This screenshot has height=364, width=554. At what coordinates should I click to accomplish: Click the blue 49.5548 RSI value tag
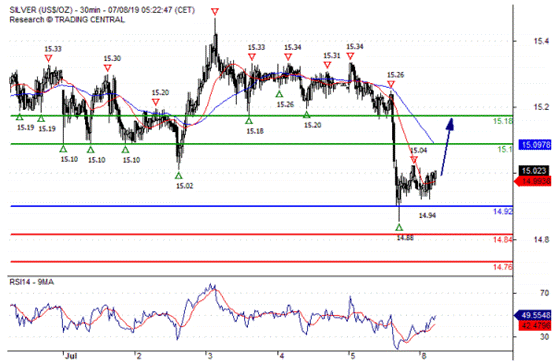click(532, 315)
